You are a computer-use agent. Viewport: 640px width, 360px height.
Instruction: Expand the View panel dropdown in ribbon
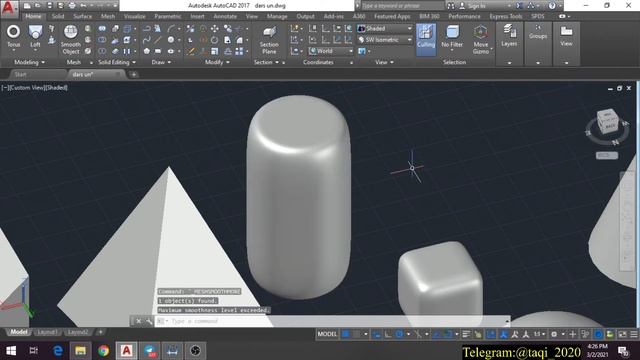384,62
